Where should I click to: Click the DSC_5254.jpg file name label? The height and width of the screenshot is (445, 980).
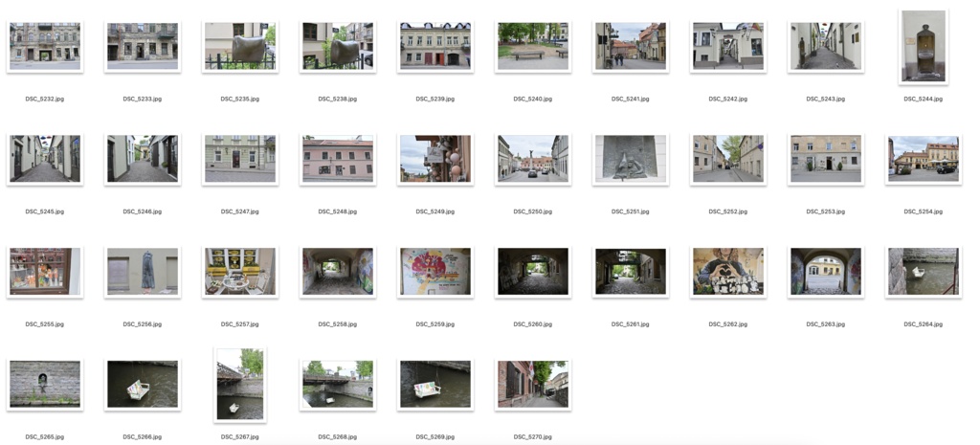click(924, 211)
